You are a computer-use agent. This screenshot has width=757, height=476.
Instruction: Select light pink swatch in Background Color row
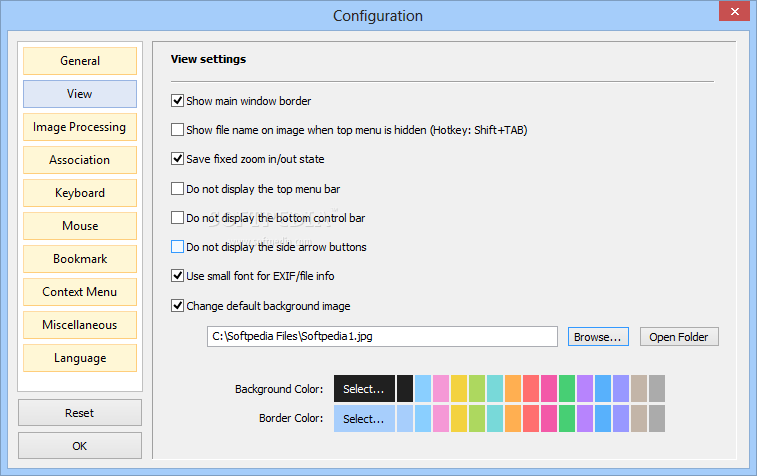coord(441,389)
